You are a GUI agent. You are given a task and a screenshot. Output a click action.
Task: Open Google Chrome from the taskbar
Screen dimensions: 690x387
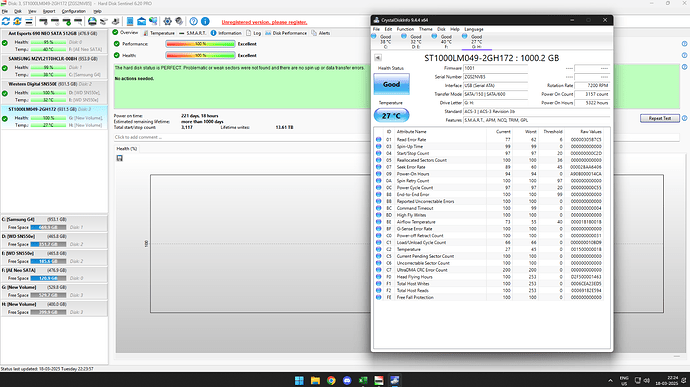pos(331,380)
